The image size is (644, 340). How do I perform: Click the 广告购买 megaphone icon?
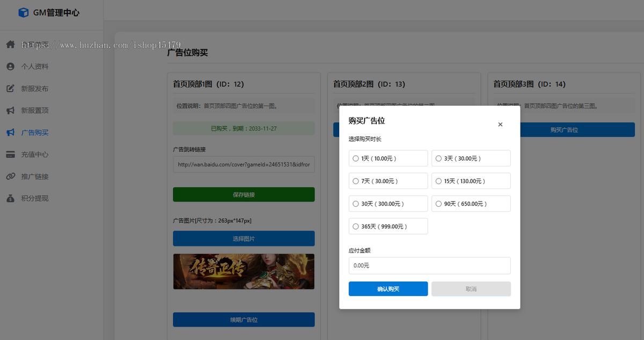coord(10,133)
